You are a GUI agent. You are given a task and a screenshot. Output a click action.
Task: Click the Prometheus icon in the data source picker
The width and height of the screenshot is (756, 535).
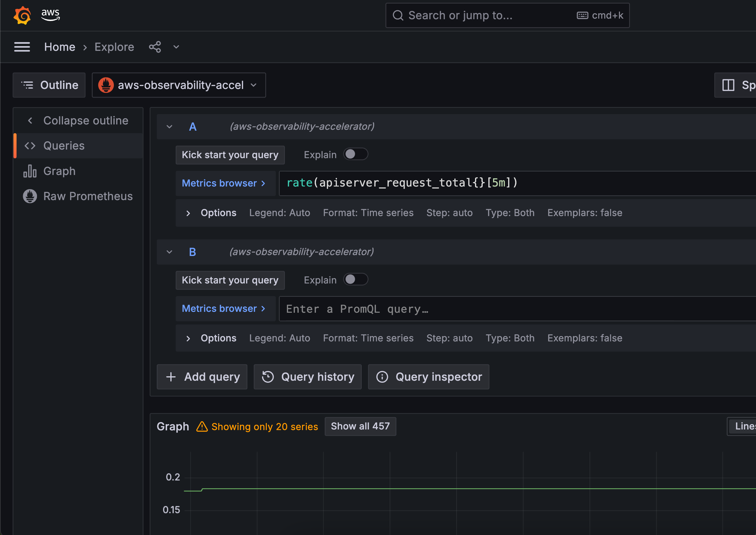[x=106, y=85]
